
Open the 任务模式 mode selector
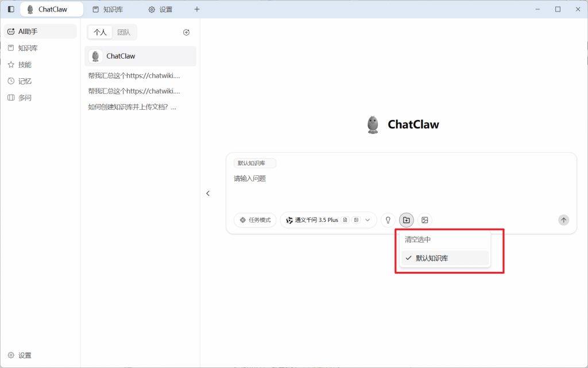pos(254,220)
